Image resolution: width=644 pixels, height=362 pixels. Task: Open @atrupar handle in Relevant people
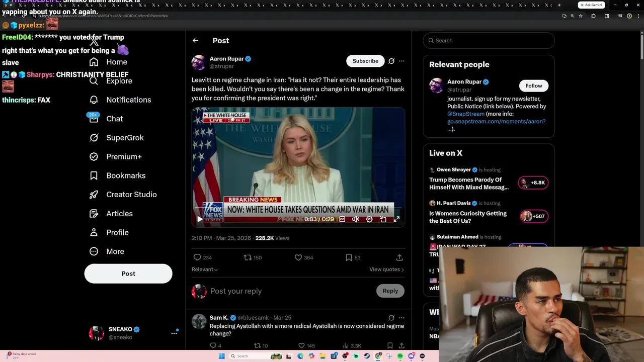coord(459,89)
